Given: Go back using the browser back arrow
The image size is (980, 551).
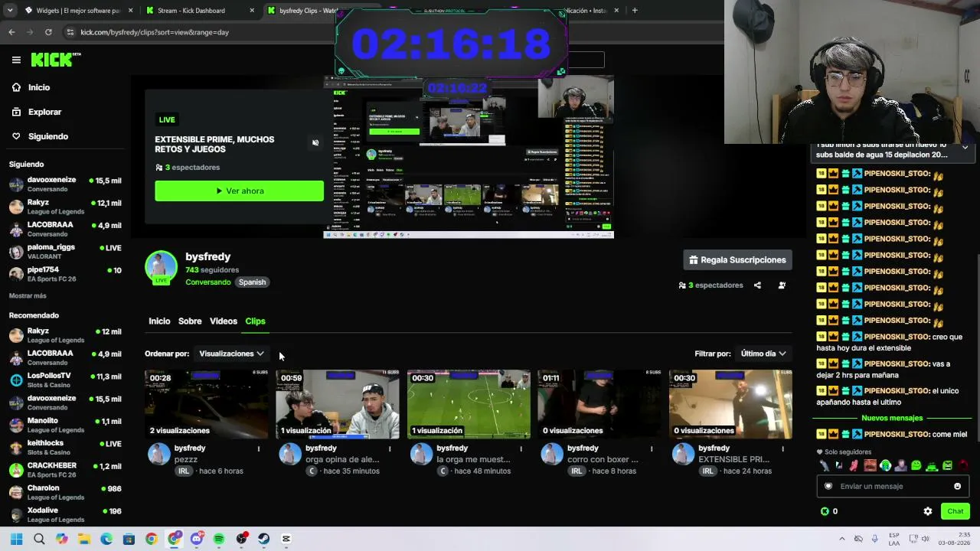Looking at the screenshot, I should coord(11,32).
